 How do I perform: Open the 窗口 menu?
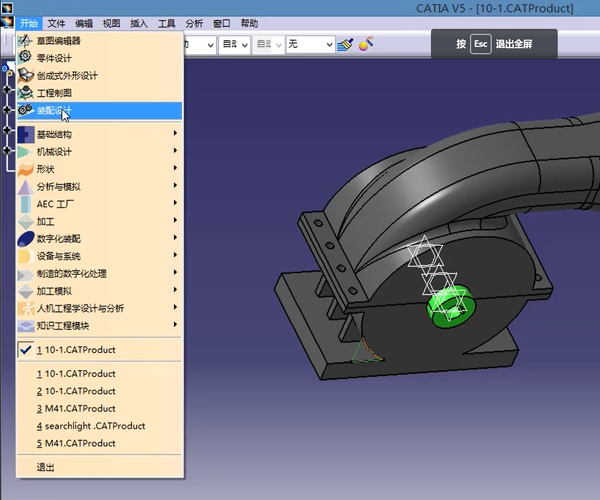222,23
